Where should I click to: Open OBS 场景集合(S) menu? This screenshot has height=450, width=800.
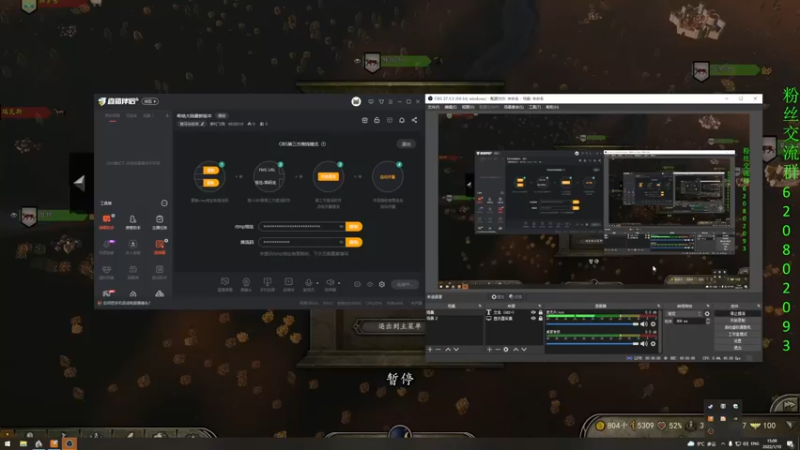click(x=514, y=107)
